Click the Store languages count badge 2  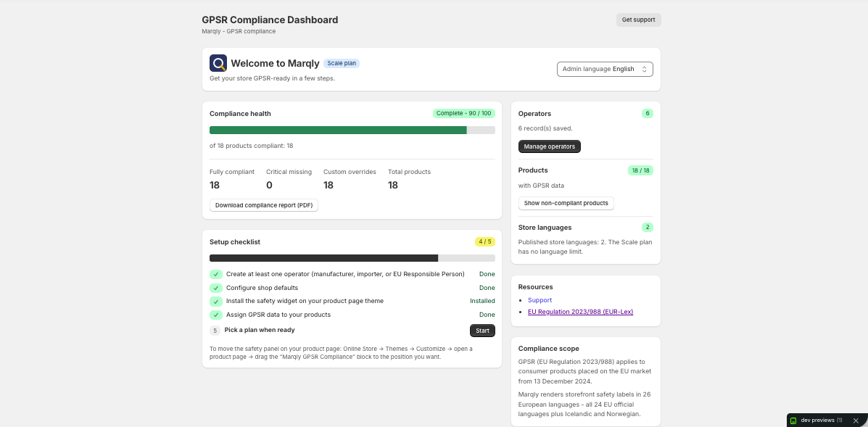coord(647,228)
